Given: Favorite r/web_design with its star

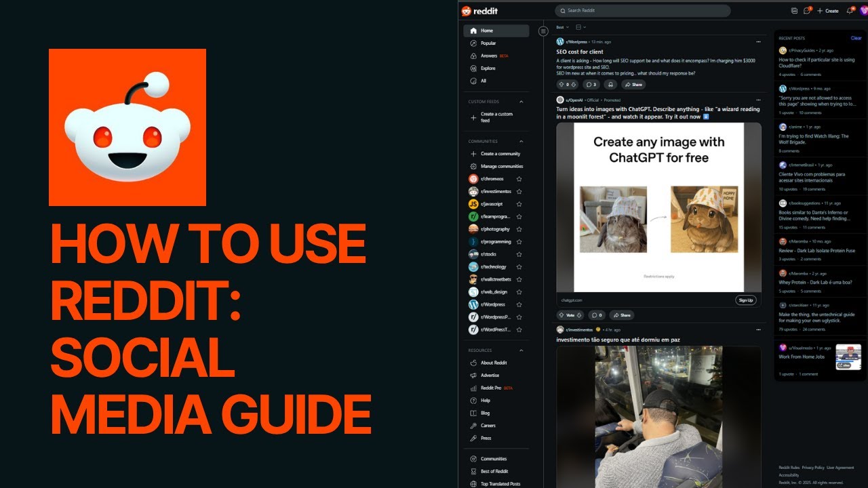Looking at the screenshot, I should pos(519,292).
